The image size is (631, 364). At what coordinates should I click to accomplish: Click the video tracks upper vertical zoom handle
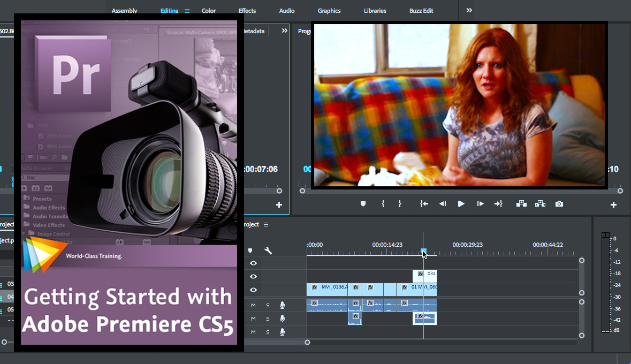(582, 261)
